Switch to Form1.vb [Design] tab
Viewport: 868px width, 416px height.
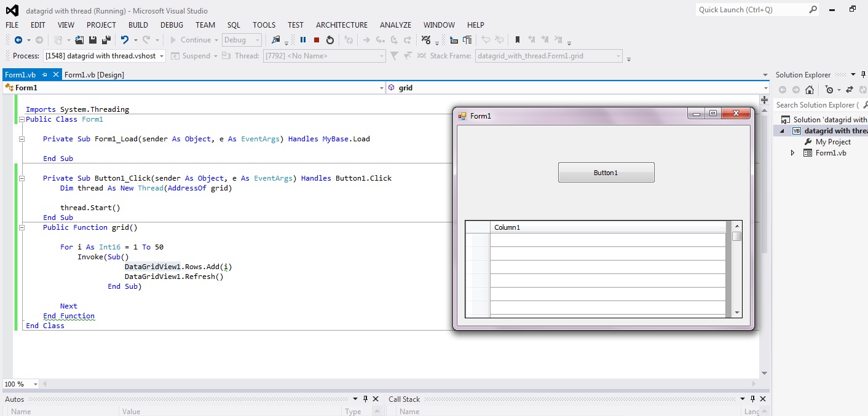coord(94,74)
